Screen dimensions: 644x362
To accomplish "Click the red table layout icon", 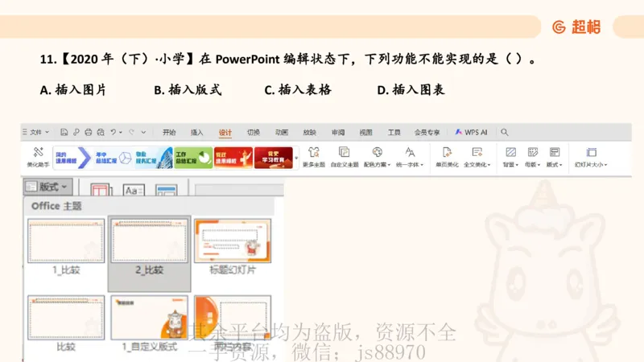I will click(x=101, y=189).
